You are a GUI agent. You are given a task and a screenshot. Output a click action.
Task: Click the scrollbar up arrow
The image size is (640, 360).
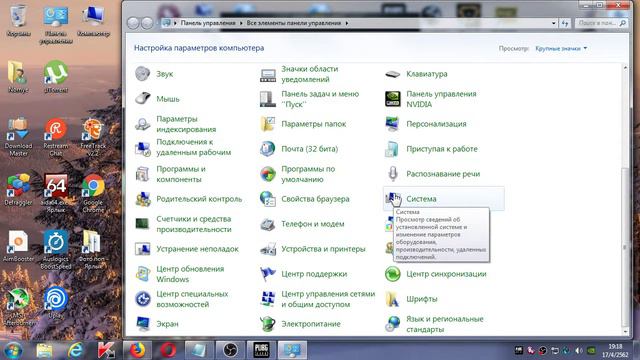[624, 67]
